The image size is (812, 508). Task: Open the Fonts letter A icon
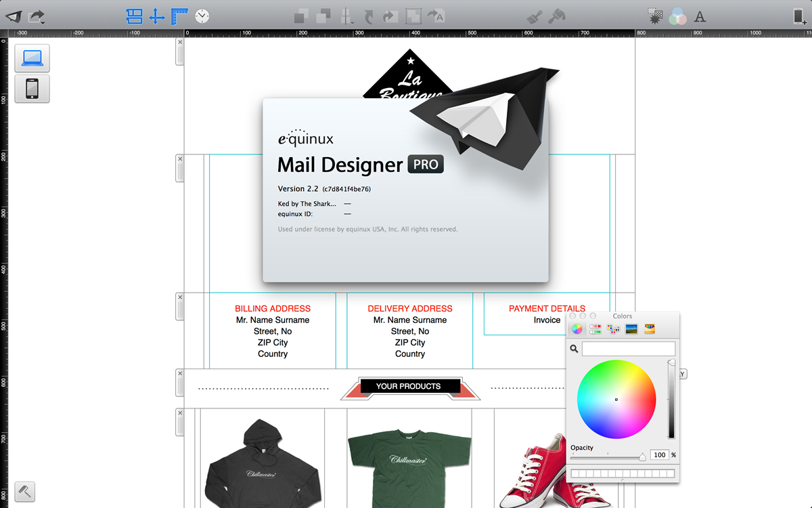[700, 16]
